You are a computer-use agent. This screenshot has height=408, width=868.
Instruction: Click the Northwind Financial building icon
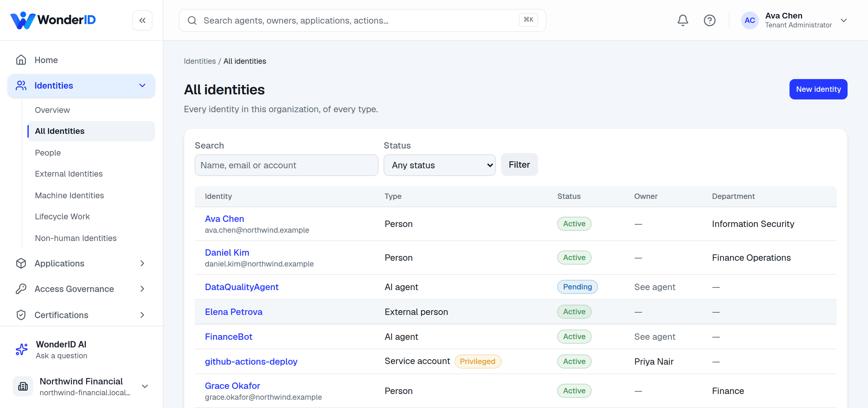[x=23, y=386]
